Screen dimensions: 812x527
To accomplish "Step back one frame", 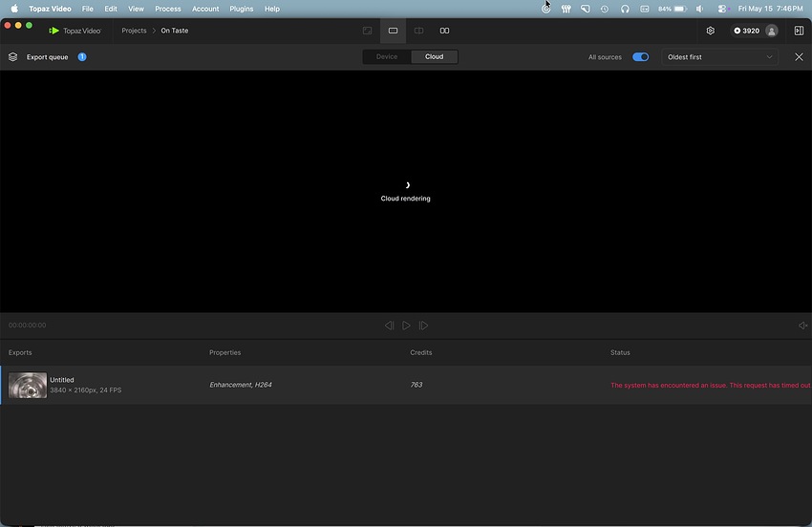I will click(x=389, y=326).
